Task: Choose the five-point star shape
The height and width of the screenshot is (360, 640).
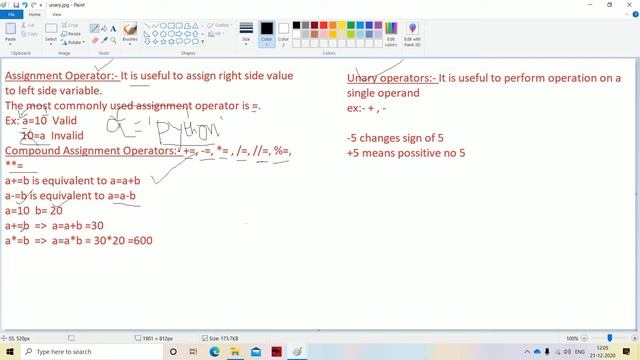Action: point(163,42)
